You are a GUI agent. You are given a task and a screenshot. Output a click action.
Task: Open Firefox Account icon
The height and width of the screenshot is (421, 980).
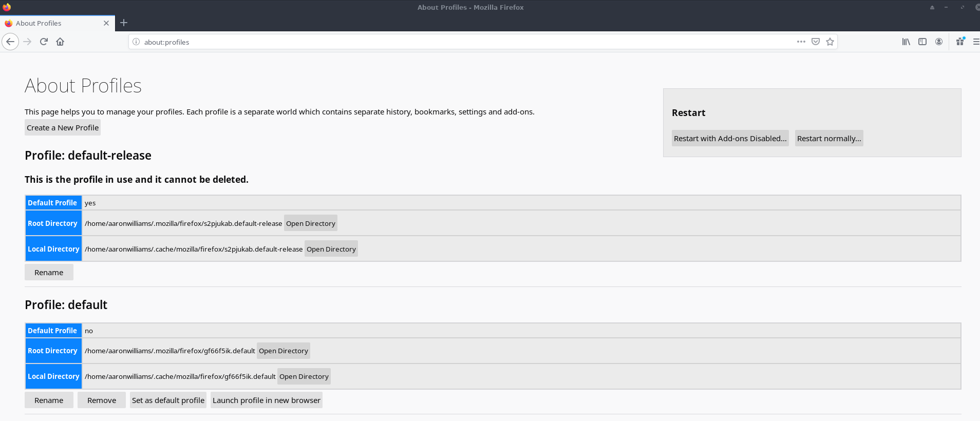[938, 42]
